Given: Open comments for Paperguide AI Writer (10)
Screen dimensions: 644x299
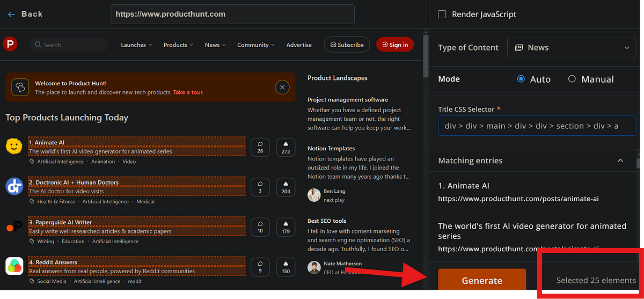Looking at the screenshot, I should pos(260,227).
